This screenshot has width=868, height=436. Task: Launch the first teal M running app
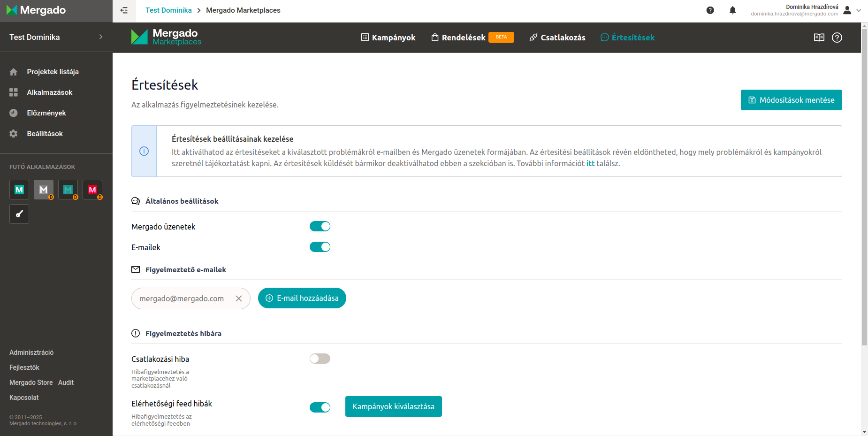coord(19,190)
